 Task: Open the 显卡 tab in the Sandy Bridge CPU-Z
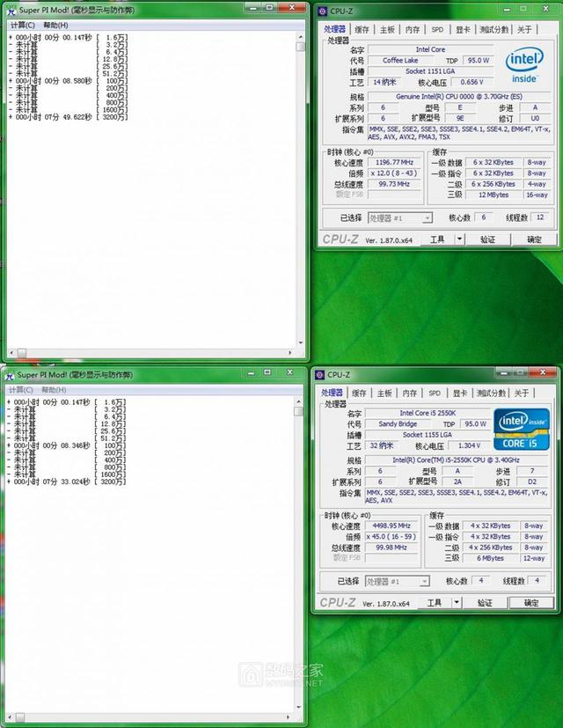coord(460,393)
